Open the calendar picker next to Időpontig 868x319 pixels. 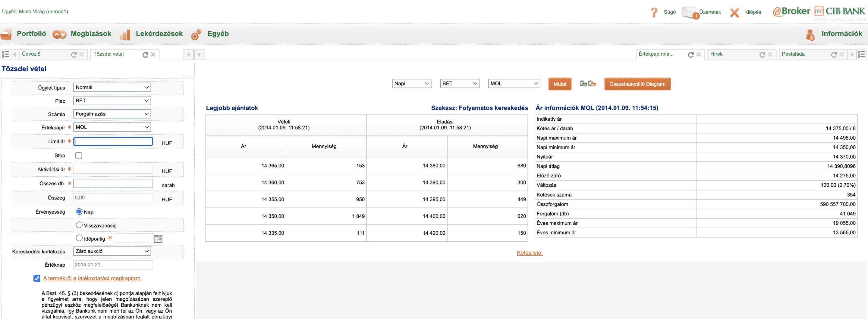coord(158,239)
